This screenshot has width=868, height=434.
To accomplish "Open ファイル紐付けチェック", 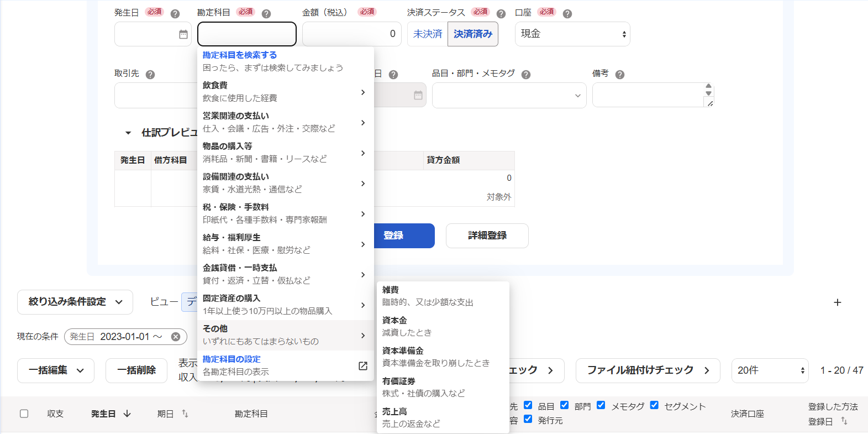I will coord(648,370).
